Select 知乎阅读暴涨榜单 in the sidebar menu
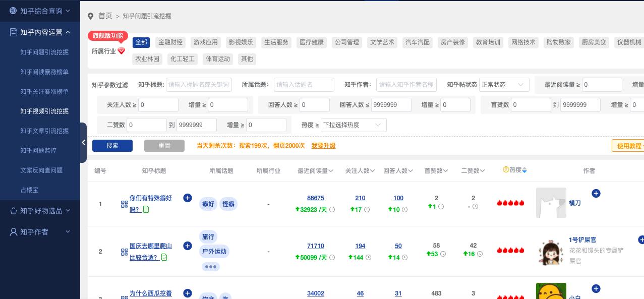This screenshot has width=644, height=299. click(x=44, y=72)
